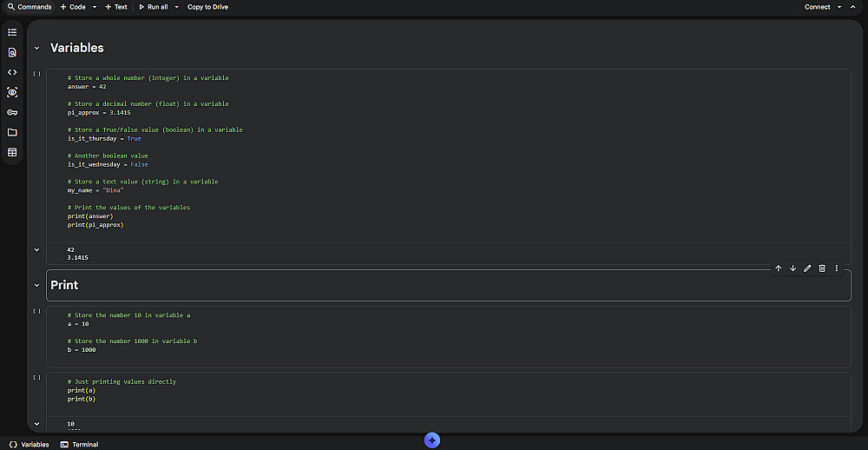The width and height of the screenshot is (868, 450).
Task: Open the Variables inspector panel at bottom
Action: 30,445
